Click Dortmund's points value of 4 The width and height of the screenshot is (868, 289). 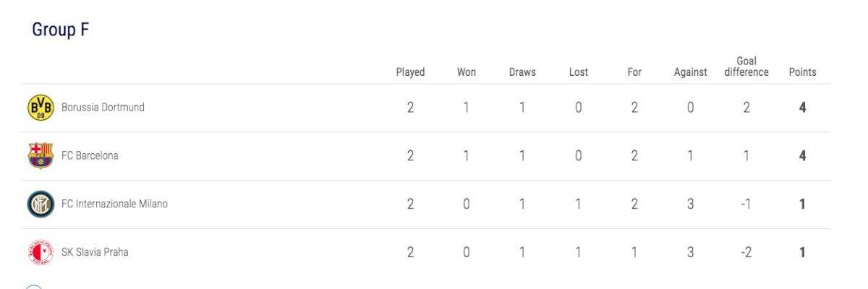pos(802,108)
